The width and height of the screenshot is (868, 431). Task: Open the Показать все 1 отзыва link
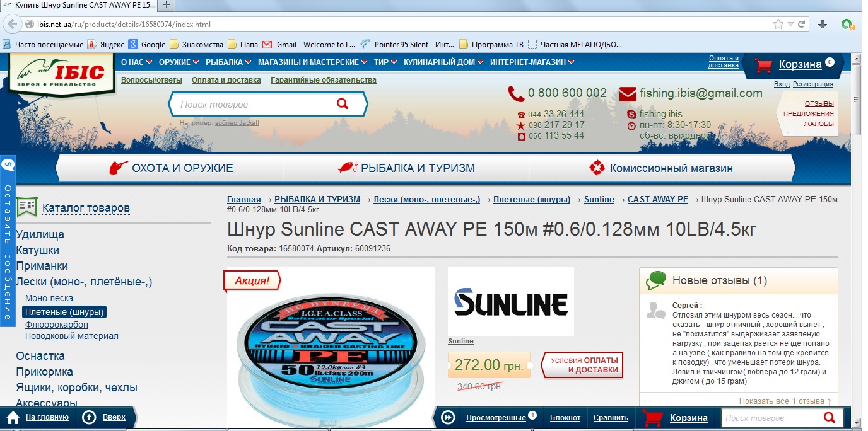[785, 401]
